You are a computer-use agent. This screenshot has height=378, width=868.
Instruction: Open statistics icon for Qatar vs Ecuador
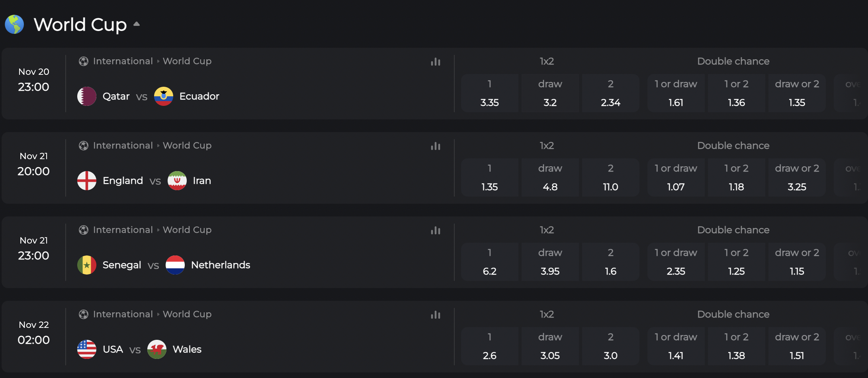[x=436, y=62]
